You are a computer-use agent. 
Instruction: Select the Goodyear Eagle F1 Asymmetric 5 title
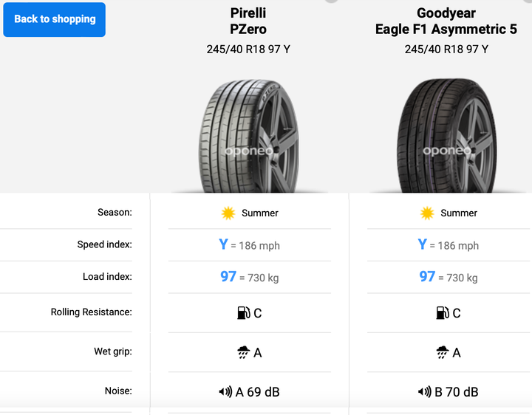(446, 21)
